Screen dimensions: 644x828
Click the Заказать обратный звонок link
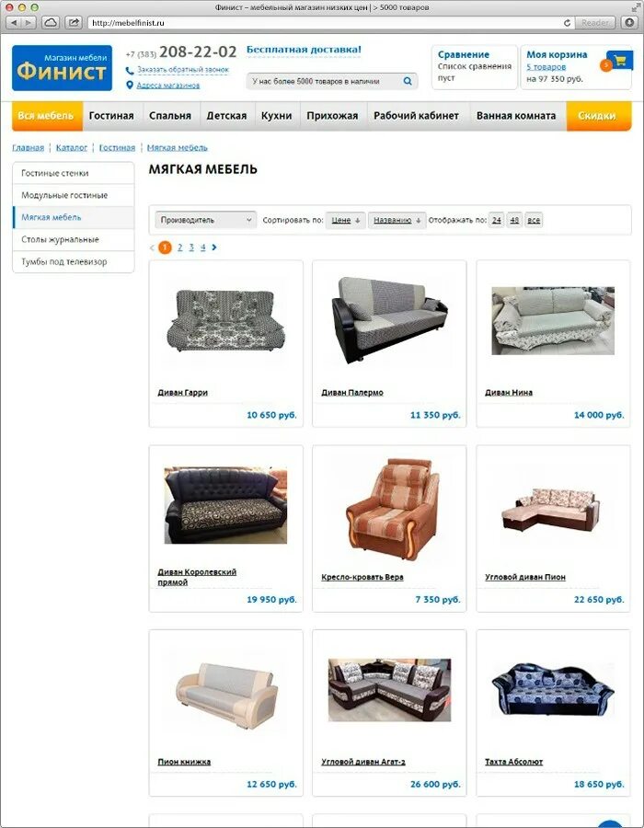click(x=183, y=70)
